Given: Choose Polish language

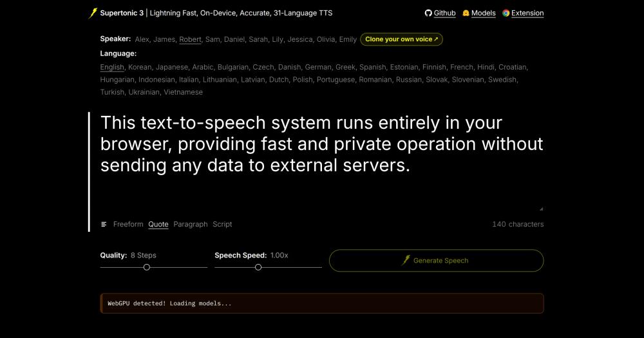Looking at the screenshot, I should pyautogui.click(x=302, y=80).
